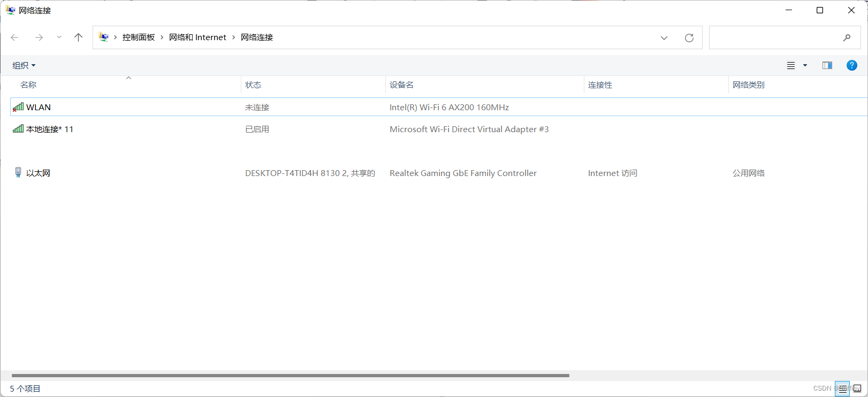Sort by 网络类别 column header
The width and height of the screenshot is (868, 397).
[x=749, y=85]
